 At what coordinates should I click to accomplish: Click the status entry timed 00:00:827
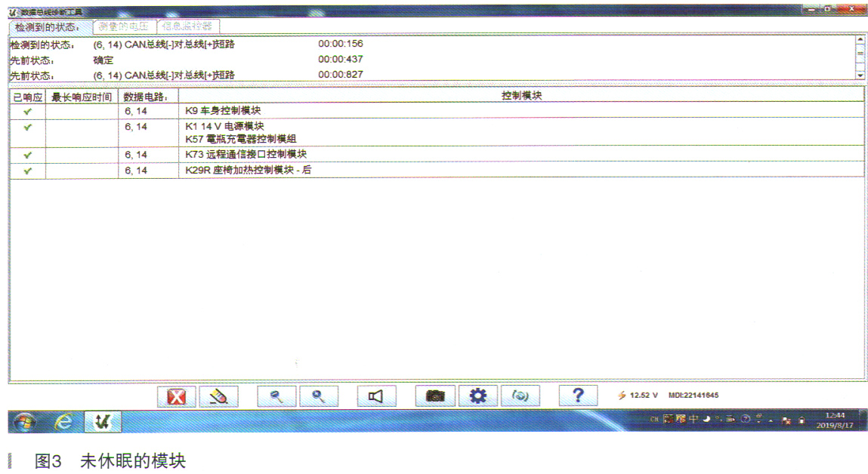tap(187, 75)
